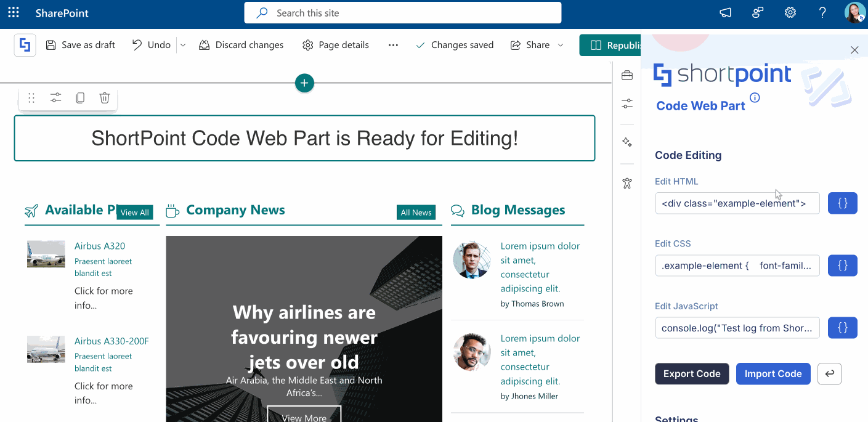Open SharePoint settings gear

coord(790,13)
